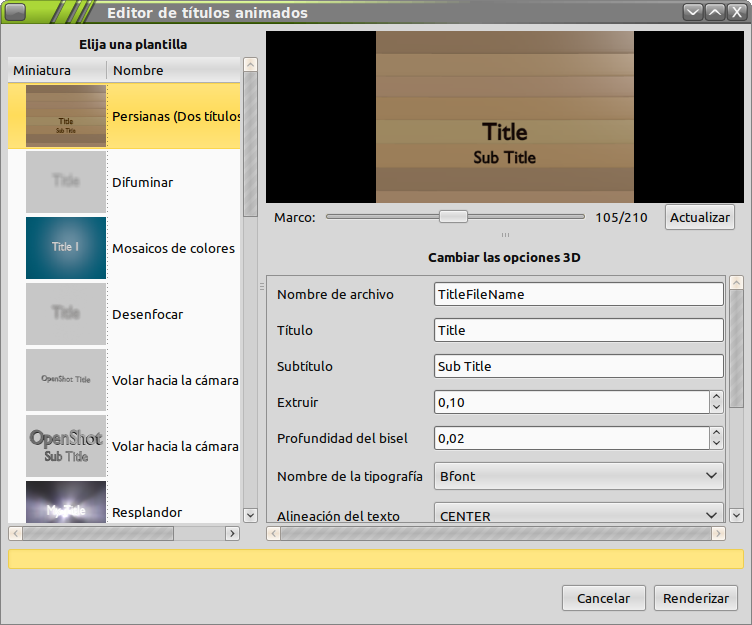Image resolution: width=752 pixels, height=625 pixels.
Task: Click the Marco frame slider handle
Action: click(453, 217)
